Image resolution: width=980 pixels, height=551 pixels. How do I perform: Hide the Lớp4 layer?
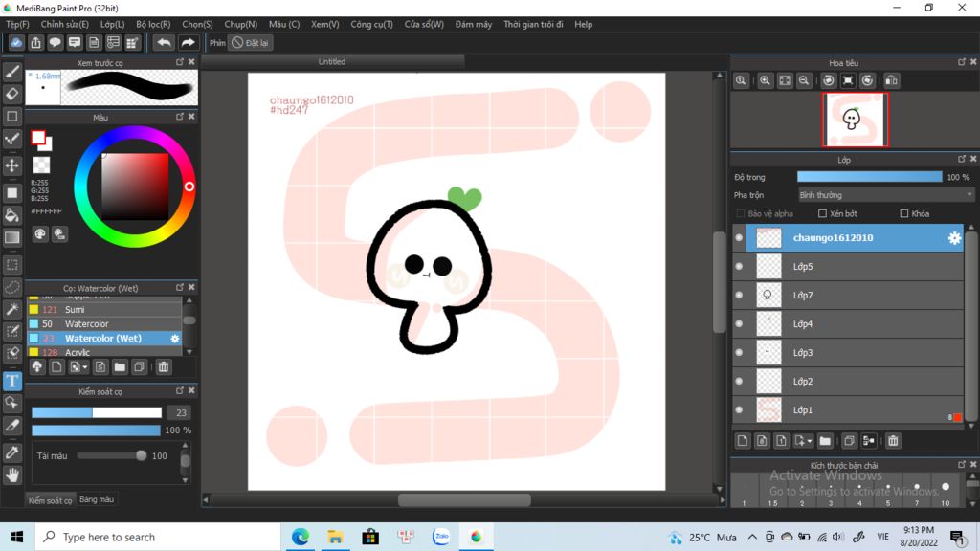tap(740, 324)
